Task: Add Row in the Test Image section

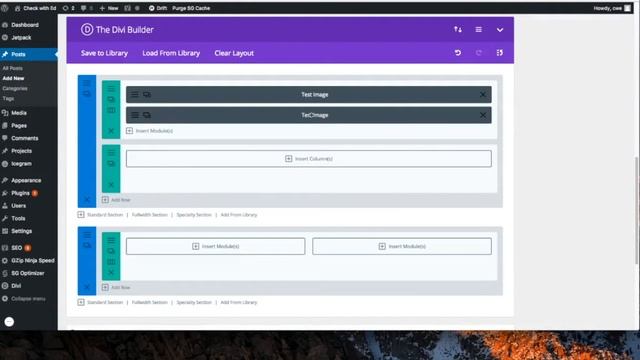Action: tap(116, 200)
